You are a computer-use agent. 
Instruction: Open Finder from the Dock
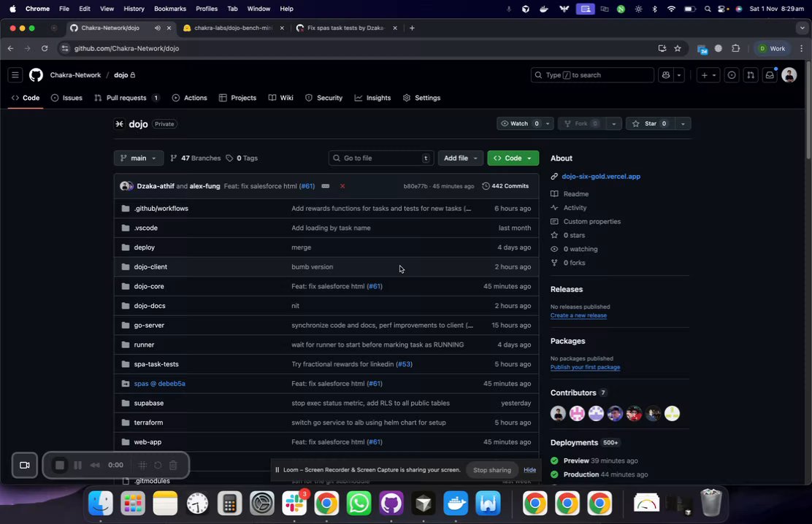click(x=101, y=504)
